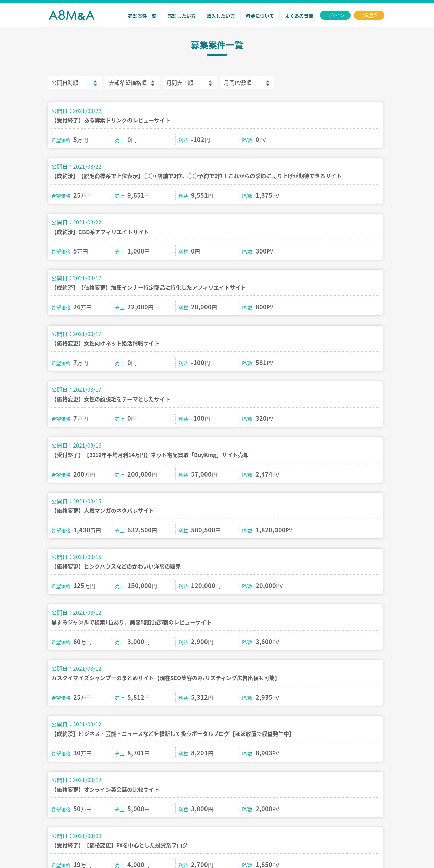
Task: Click the PV value 1,375PV
Action: point(267,196)
